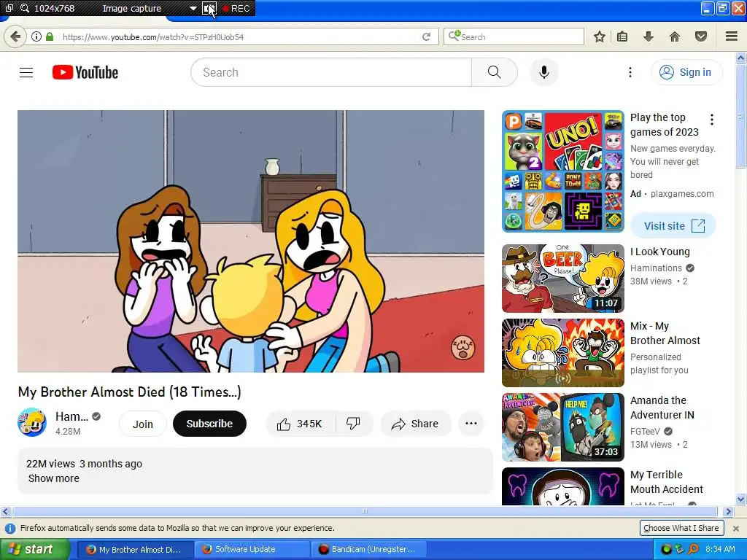This screenshot has height=560, width=747.
Task: Go to YouTube home via logo
Action: [x=85, y=72]
